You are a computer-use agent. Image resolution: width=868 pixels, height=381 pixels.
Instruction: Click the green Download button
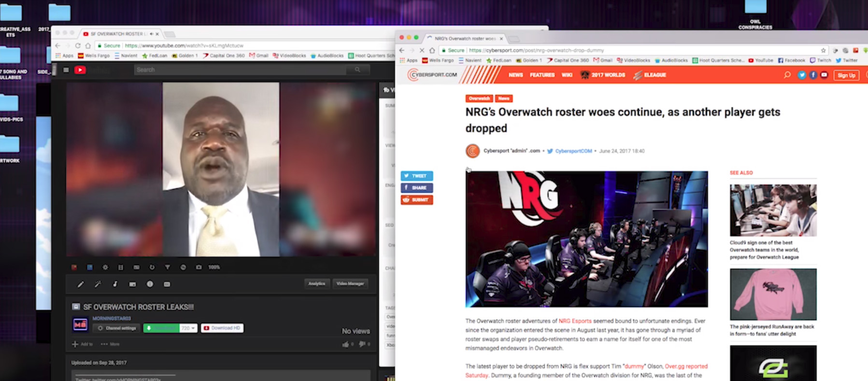point(161,328)
